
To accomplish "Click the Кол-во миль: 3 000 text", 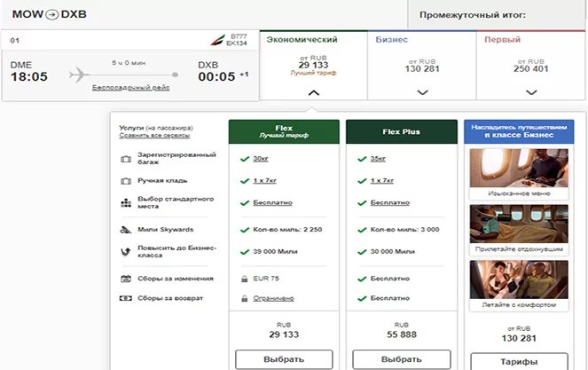I will 405,229.
